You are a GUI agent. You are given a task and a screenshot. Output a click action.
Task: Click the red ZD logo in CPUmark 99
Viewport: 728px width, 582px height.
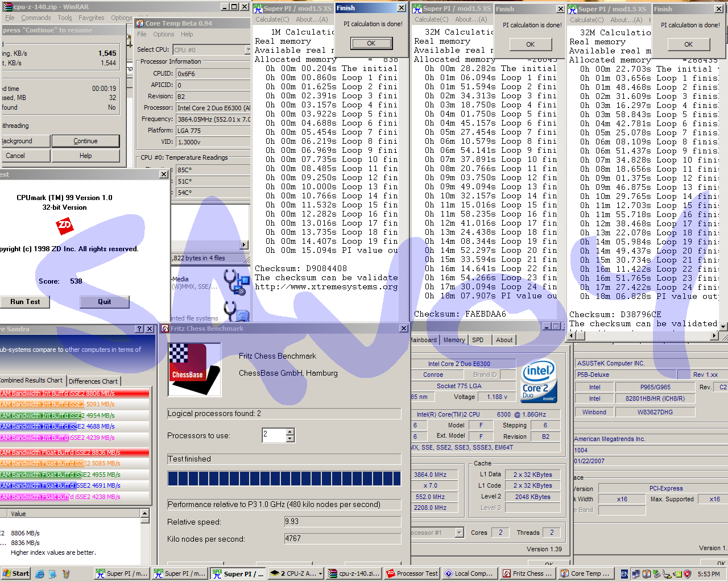coord(64,226)
